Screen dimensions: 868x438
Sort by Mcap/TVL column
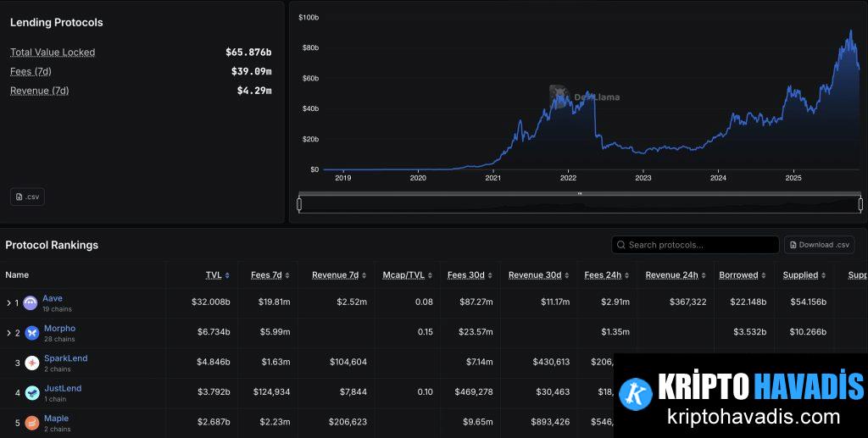pos(407,274)
